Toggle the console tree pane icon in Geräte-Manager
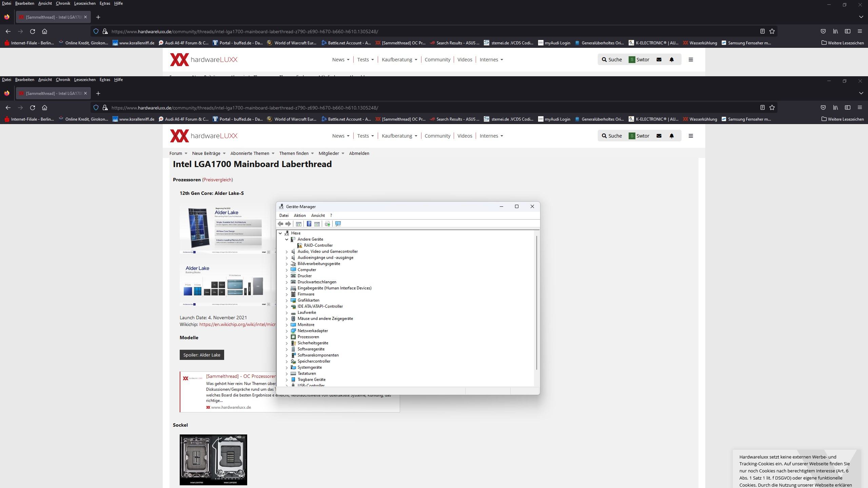868x488 pixels. (299, 224)
